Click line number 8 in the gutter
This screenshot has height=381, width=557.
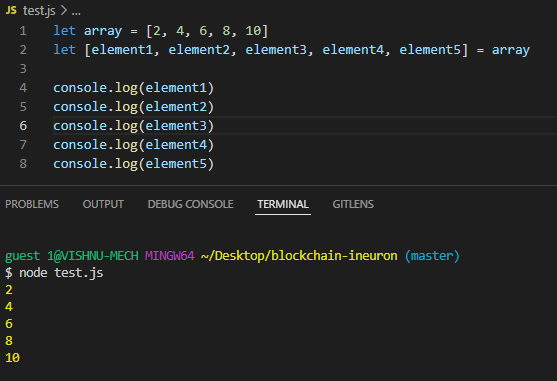pos(23,164)
